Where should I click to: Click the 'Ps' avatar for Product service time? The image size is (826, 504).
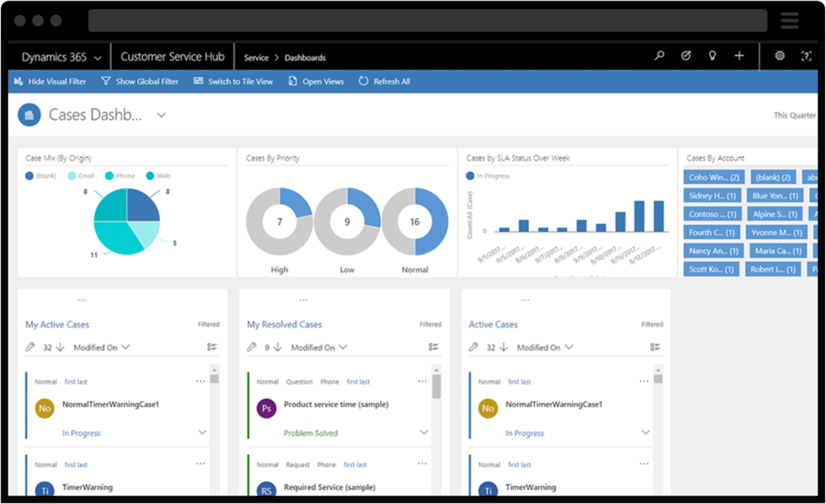coord(266,408)
